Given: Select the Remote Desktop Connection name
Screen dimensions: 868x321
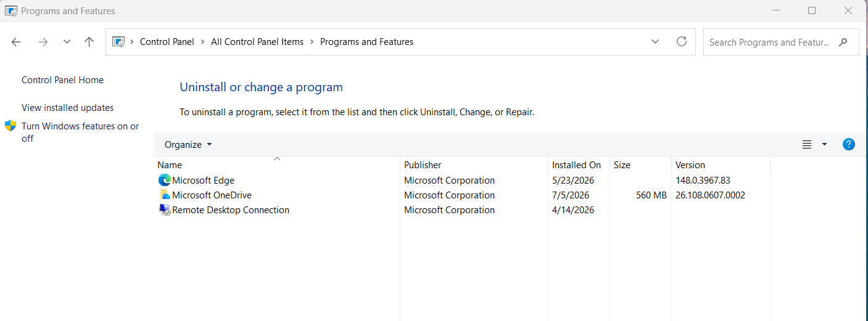Looking at the screenshot, I should [231, 210].
